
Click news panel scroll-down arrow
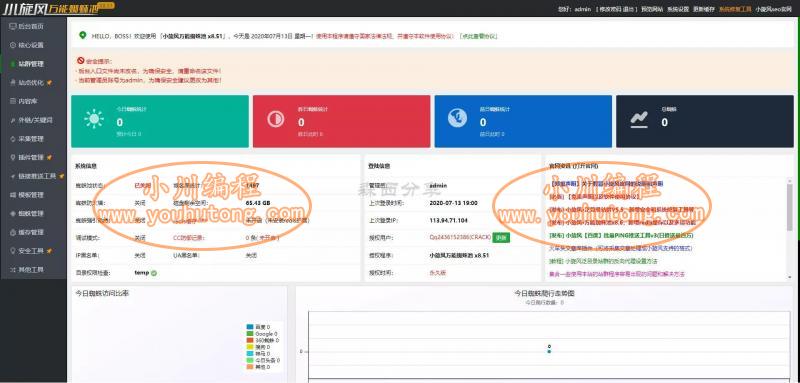click(790, 276)
